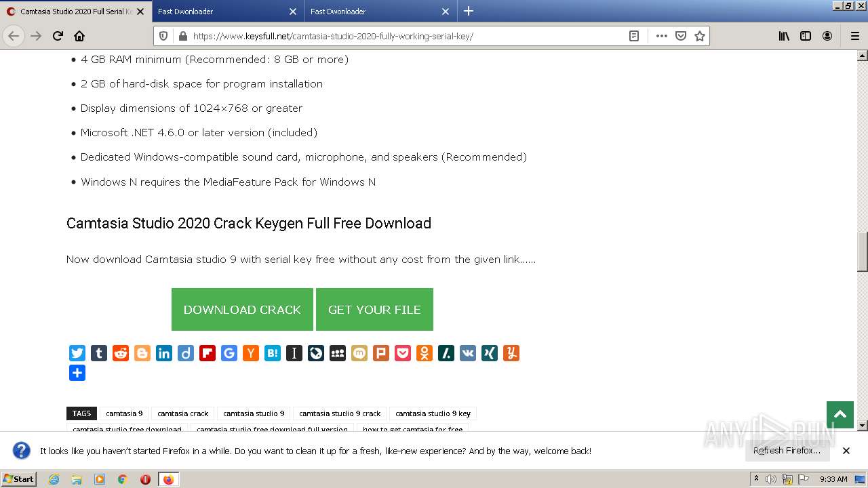Open the camtasia studio 9 key tag
This screenshot has height=488, width=868.
point(433,413)
